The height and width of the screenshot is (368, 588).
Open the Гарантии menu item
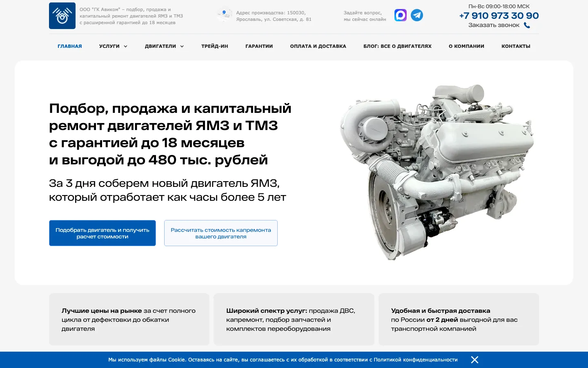coord(259,46)
